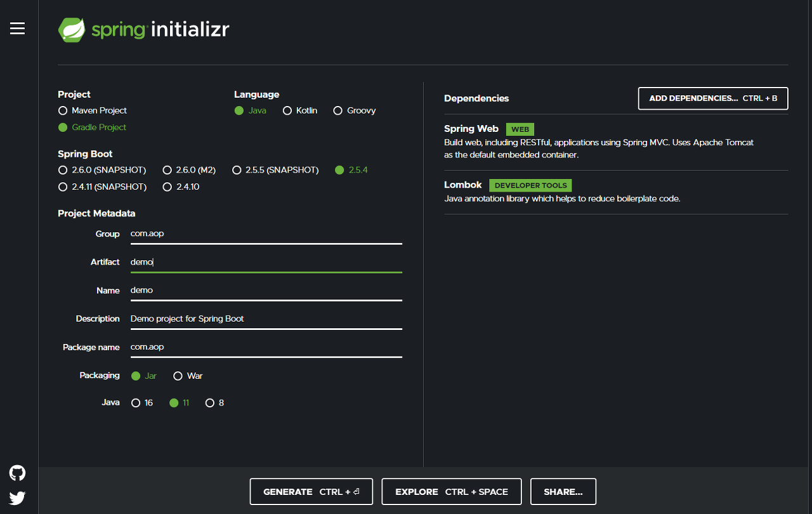Click the Generate button
812x514 pixels.
point(311,492)
